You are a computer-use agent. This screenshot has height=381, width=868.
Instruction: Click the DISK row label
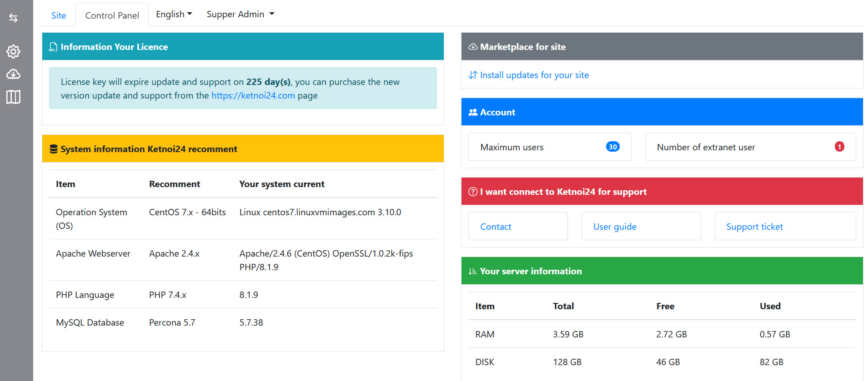[x=485, y=362]
